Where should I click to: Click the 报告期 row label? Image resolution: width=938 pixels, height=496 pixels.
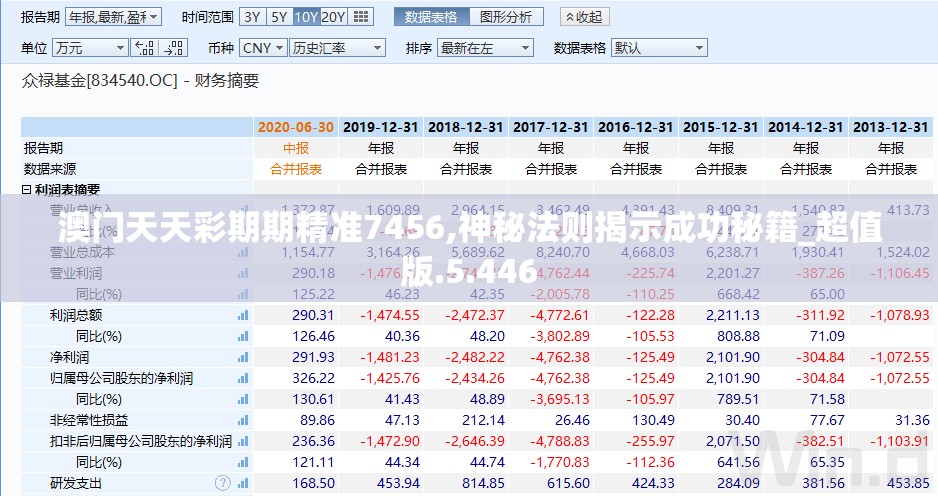coord(43,148)
